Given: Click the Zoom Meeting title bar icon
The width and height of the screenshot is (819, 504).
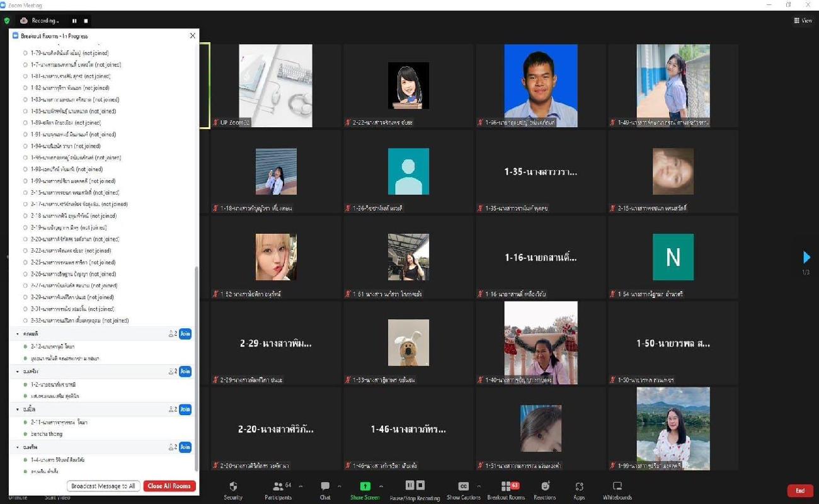Looking at the screenshot, I should point(4,5).
